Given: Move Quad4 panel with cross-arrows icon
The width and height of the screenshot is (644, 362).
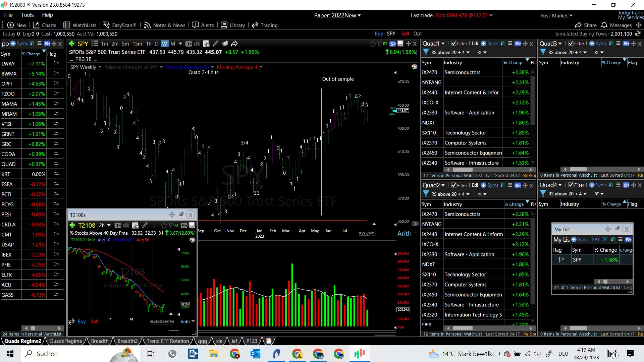Looking at the screenshot, I should click(x=633, y=185).
